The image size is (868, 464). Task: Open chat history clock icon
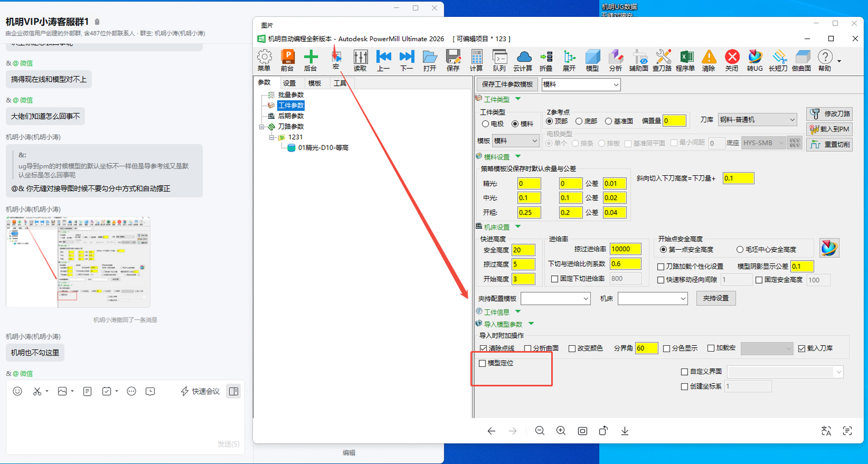pos(150,391)
